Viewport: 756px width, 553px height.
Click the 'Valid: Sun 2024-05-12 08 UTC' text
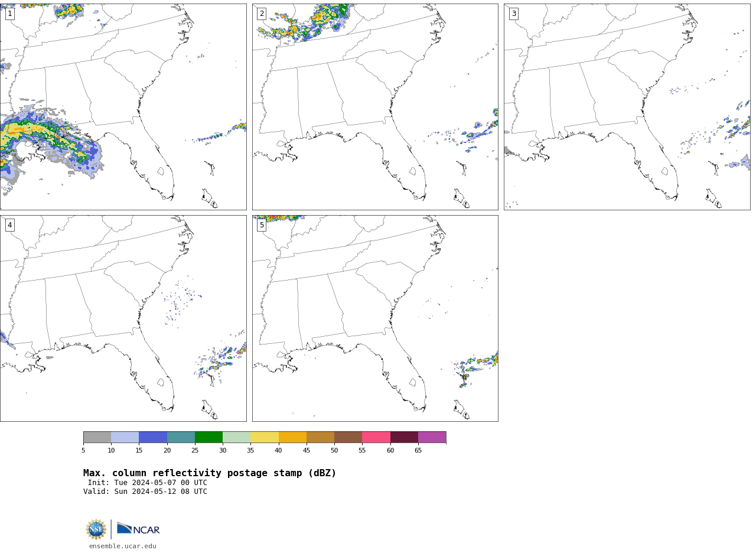tap(145, 492)
